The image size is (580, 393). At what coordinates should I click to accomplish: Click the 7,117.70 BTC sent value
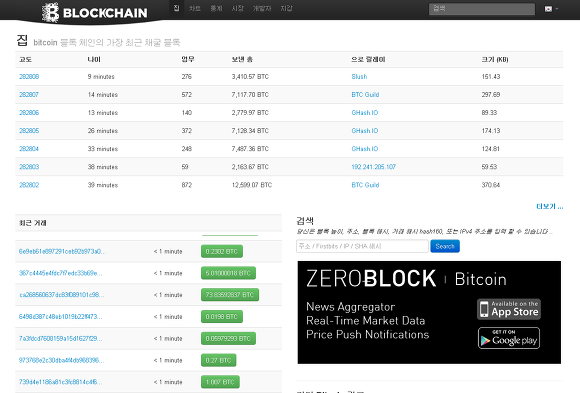pyautogui.click(x=250, y=95)
